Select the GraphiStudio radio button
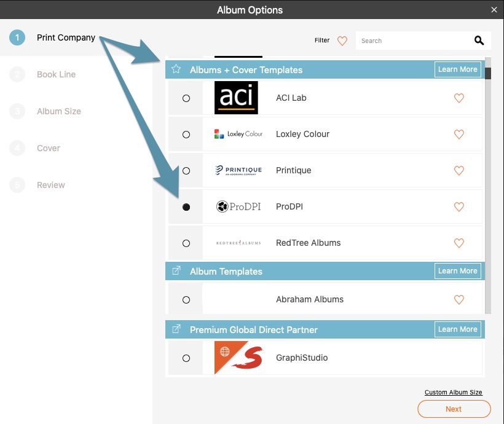 point(186,358)
